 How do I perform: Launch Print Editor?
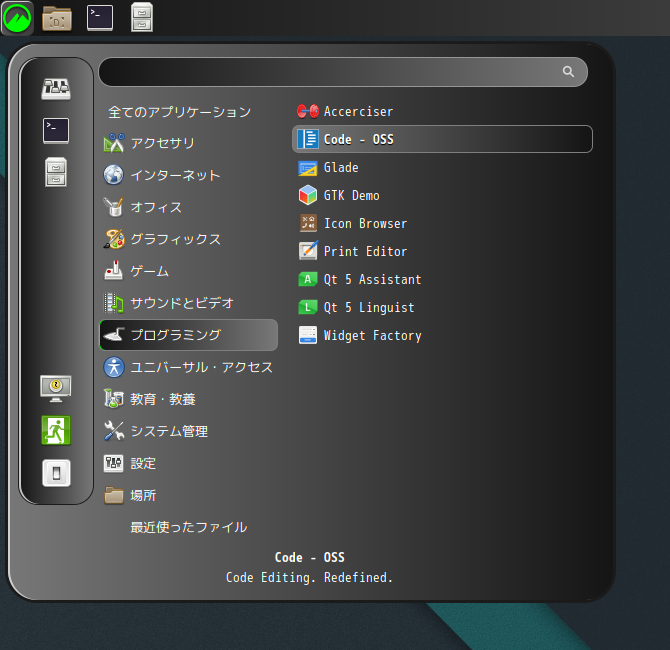point(442,251)
